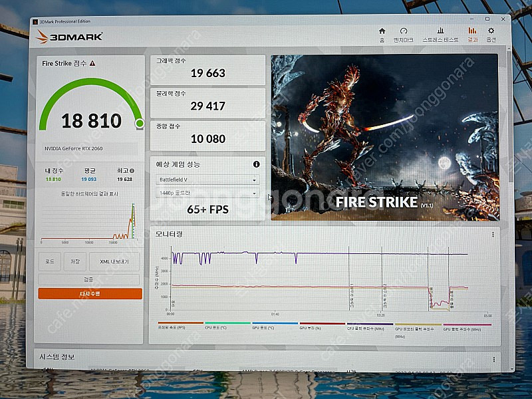Image resolution: width=532 pixels, height=399 pixels.
Task: Click the info icon in 예상 게임 성능
Action: click(257, 164)
